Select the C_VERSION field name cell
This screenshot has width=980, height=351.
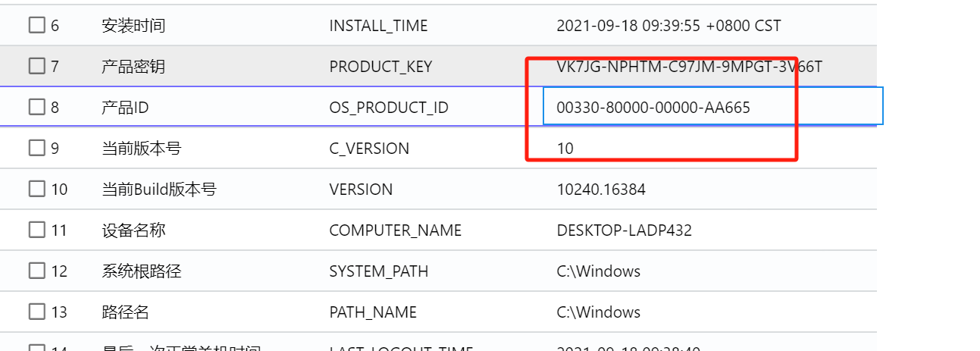coord(369,149)
